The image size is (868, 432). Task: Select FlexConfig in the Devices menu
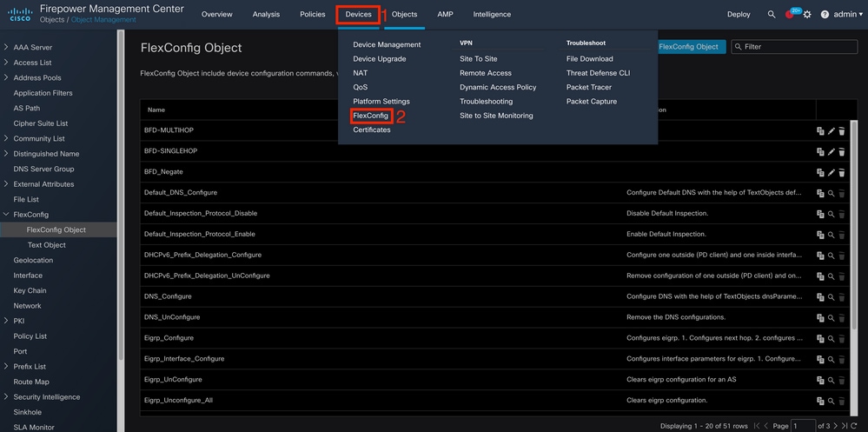[370, 116]
